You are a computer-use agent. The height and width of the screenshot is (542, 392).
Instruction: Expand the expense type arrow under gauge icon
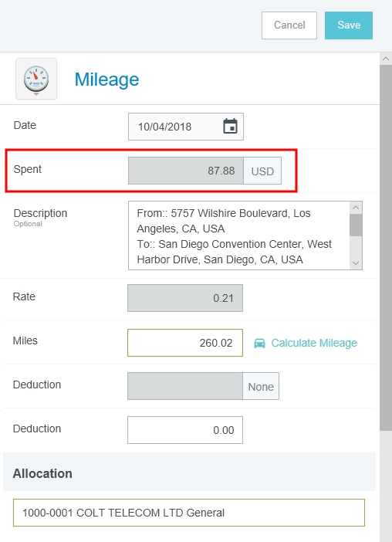[36, 94]
